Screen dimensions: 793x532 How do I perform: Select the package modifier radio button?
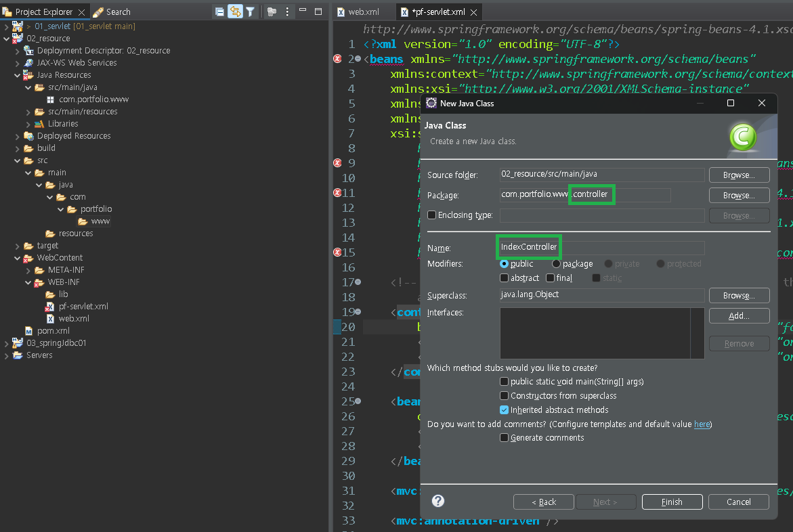[557, 264]
